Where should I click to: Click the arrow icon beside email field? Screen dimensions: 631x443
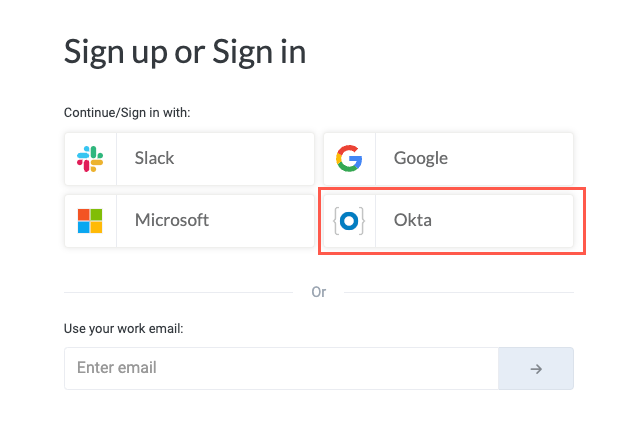click(x=536, y=368)
